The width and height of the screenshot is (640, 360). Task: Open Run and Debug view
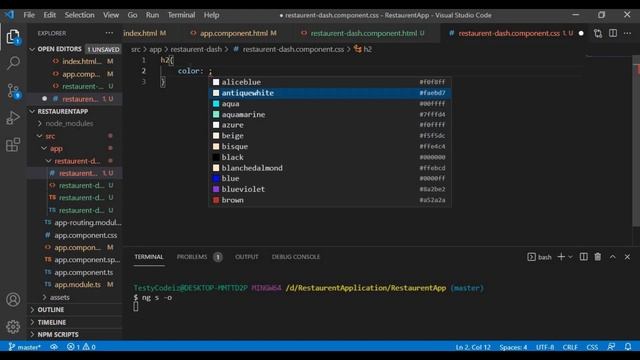click(x=13, y=118)
